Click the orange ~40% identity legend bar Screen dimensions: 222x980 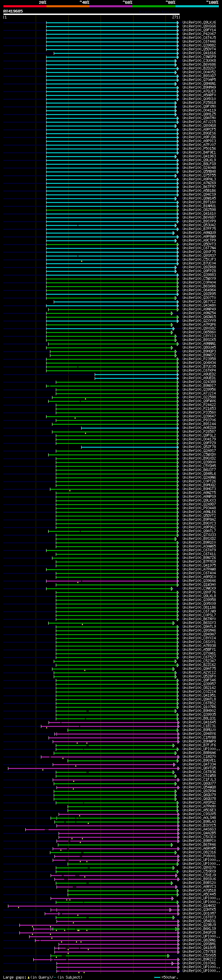(x=68, y=6)
